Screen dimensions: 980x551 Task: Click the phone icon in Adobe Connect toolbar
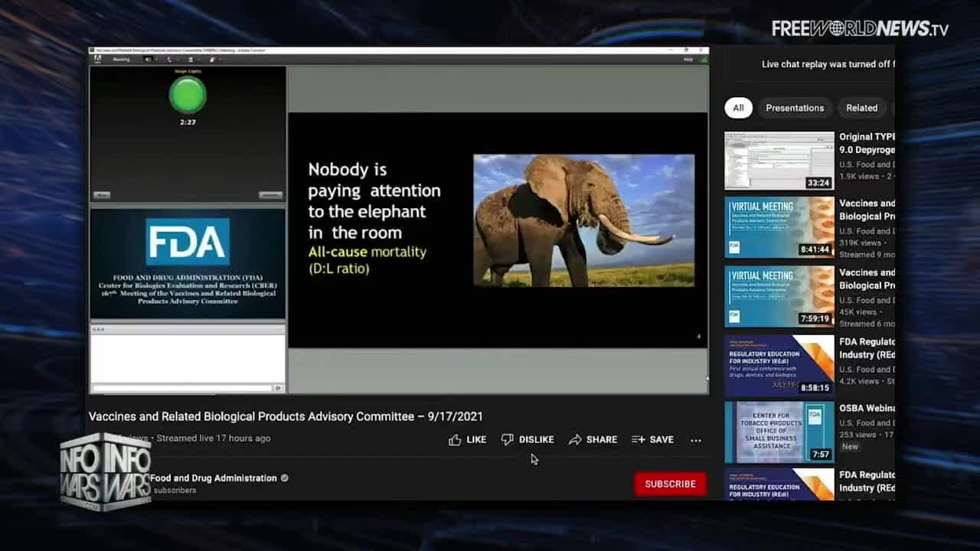169,59
